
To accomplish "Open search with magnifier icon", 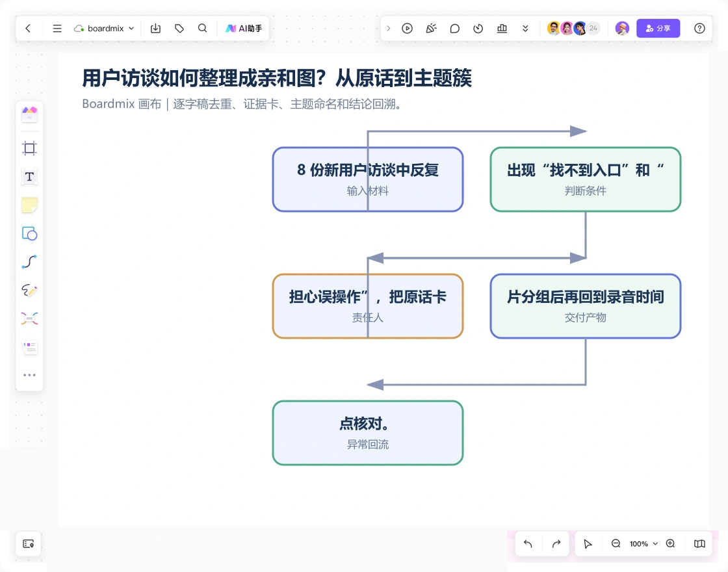I will click(202, 29).
